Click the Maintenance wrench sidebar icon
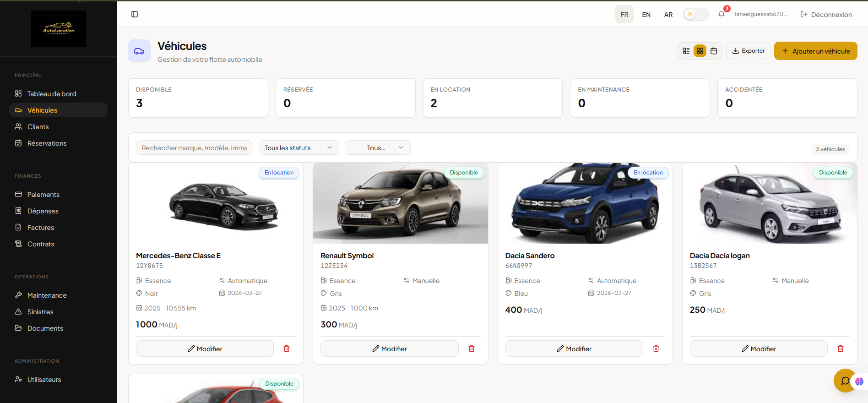This screenshot has height=403, width=868. pos(18,295)
